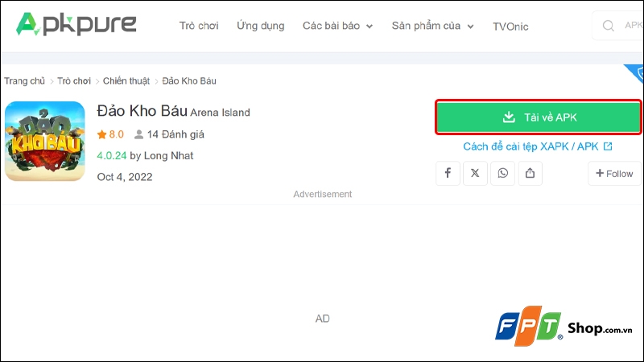Open the TVOnic menu item
Viewport: 644px width, 362px height.
pos(510,27)
